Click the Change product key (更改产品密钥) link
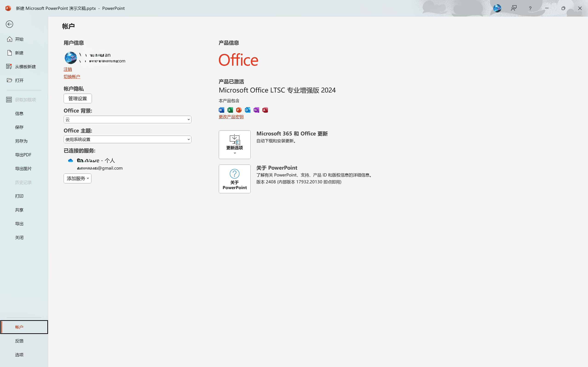588x367 pixels. click(x=231, y=117)
